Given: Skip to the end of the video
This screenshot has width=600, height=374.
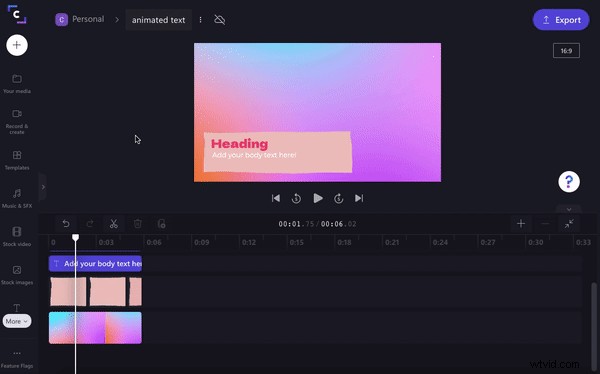Looking at the screenshot, I should [x=359, y=198].
